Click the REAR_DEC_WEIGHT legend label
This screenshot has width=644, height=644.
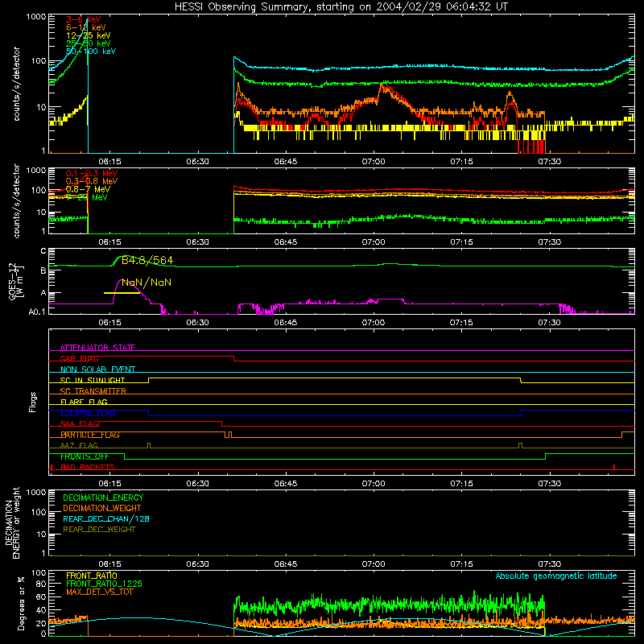(x=99, y=530)
